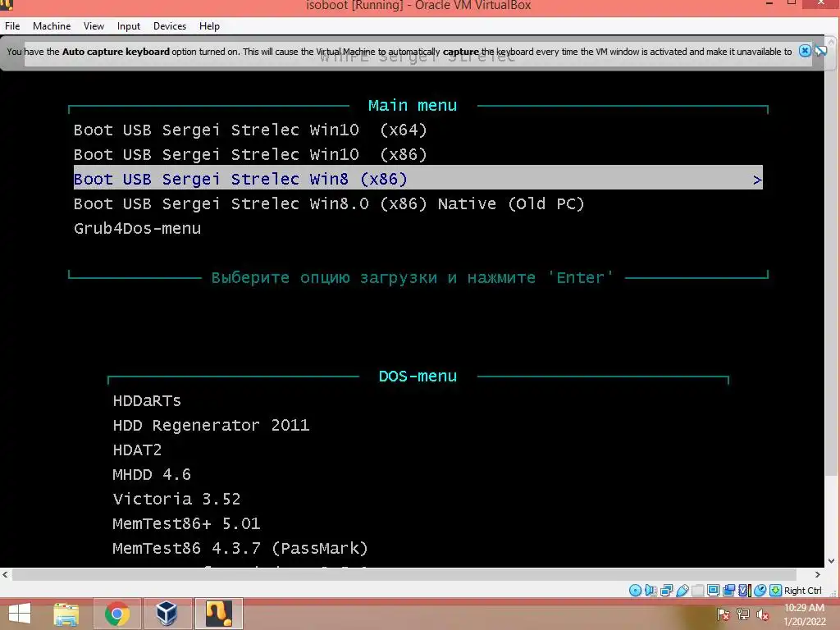Open the shared folders status icon

(697, 591)
